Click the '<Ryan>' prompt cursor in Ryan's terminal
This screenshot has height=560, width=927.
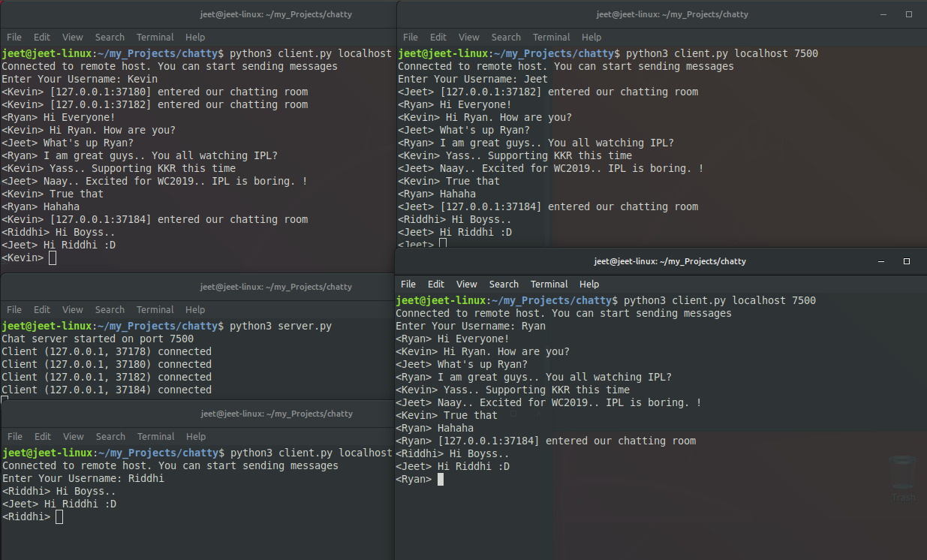441,479
